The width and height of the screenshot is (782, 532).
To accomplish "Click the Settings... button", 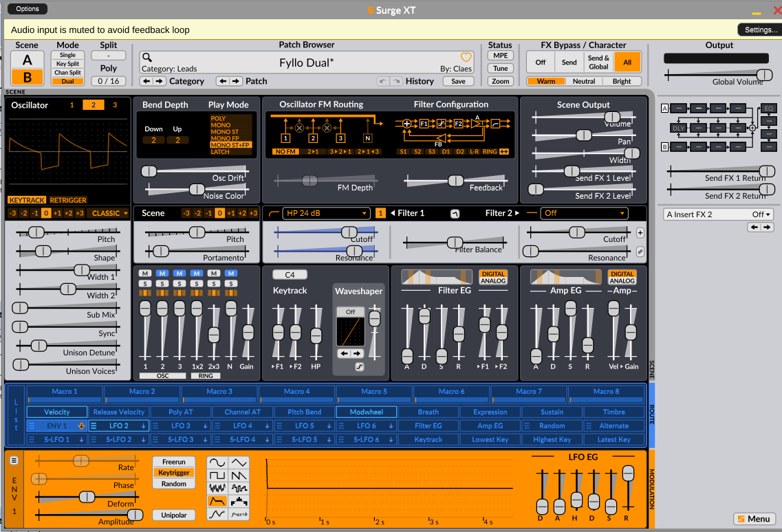I will (761, 30).
